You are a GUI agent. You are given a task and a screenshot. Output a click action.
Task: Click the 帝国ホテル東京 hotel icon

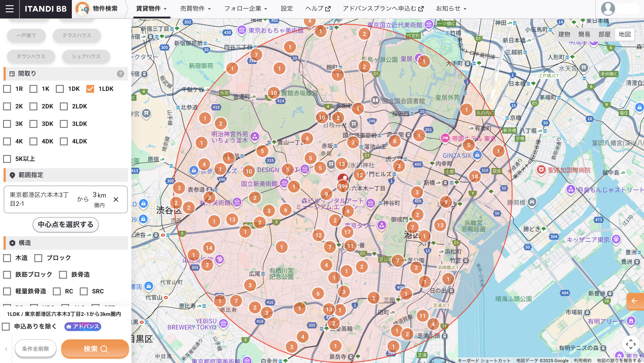tap(445, 138)
